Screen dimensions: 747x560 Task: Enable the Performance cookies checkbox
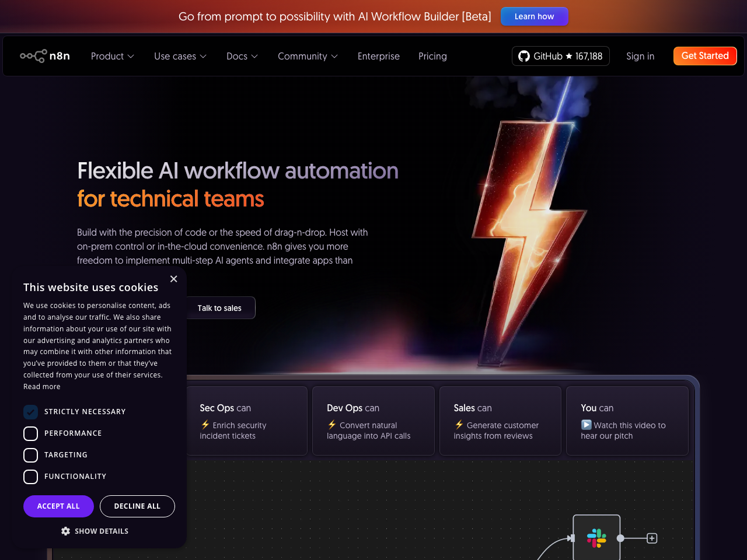click(x=30, y=433)
